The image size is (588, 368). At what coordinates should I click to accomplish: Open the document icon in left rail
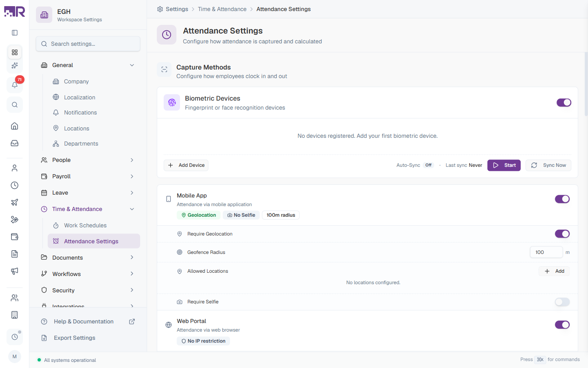coord(15,254)
